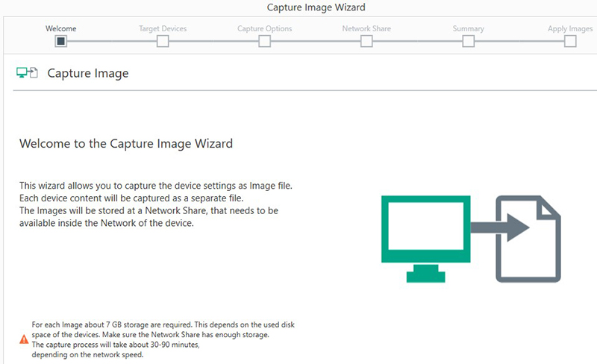Select the Network Share step marker
The height and width of the screenshot is (364, 597).
coord(366,41)
